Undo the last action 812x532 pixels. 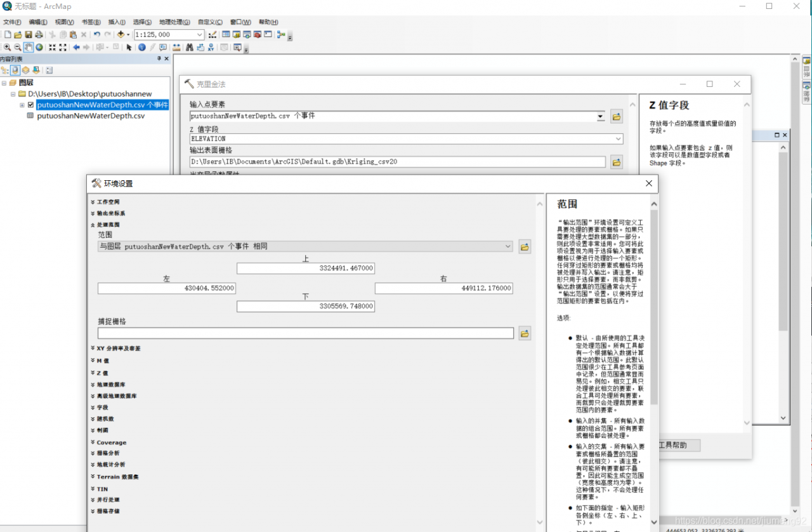point(96,34)
